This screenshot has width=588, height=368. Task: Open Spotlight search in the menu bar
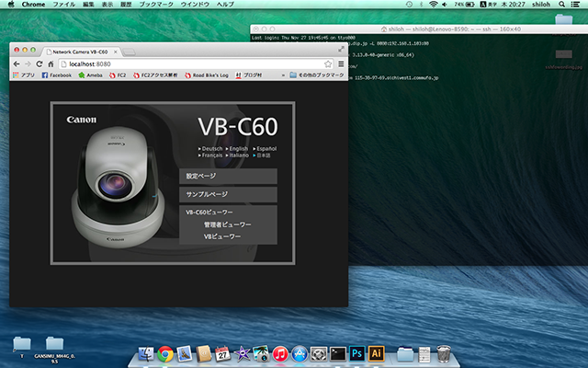[x=561, y=5]
